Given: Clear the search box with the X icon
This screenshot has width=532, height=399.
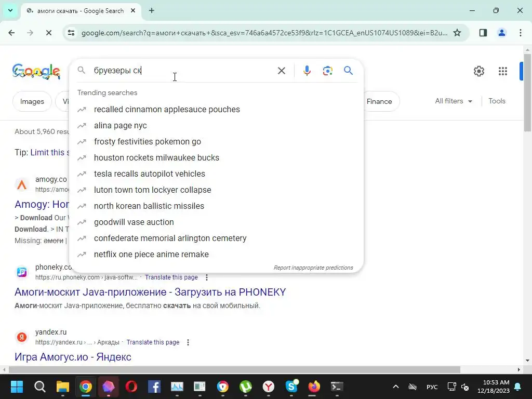Looking at the screenshot, I should [x=281, y=71].
